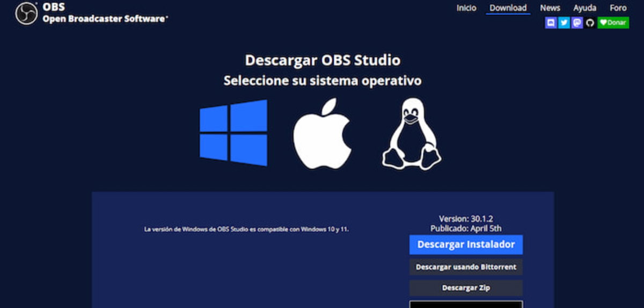Select the Apple macOS logo
The height and width of the screenshot is (308, 644).
pos(323,133)
